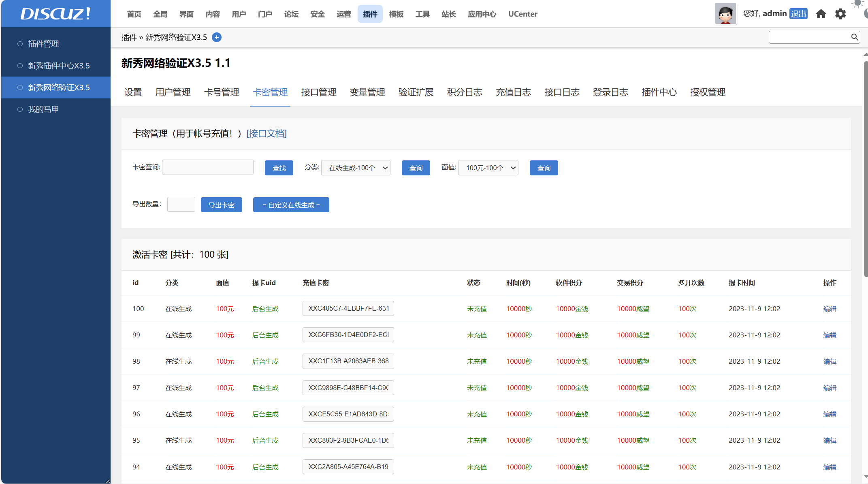This screenshot has width=868, height=484.
Task: Click the 退出 logout link
Action: pyautogui.click(x=798, y=14)
